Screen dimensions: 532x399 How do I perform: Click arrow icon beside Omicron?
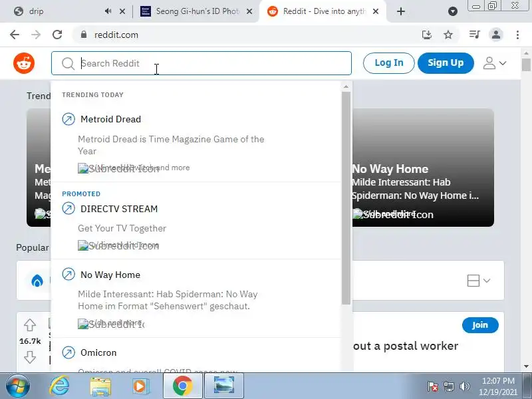(68, 352)
